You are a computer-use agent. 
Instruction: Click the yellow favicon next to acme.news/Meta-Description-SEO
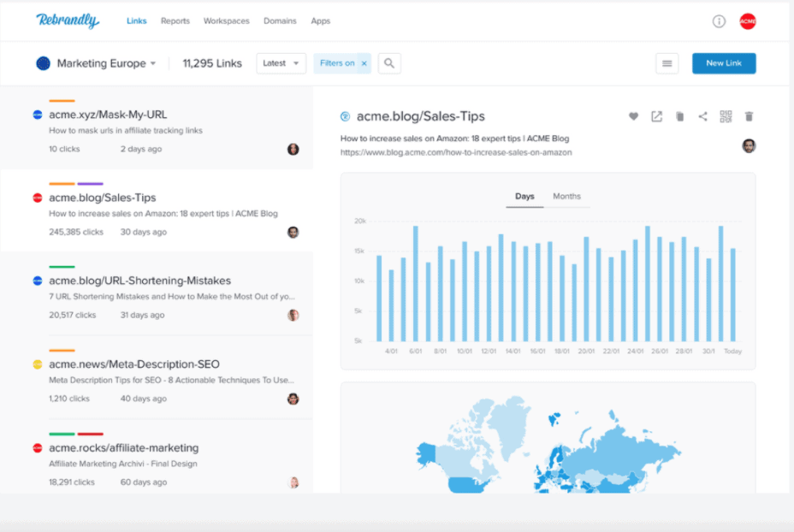click(38, 364)
